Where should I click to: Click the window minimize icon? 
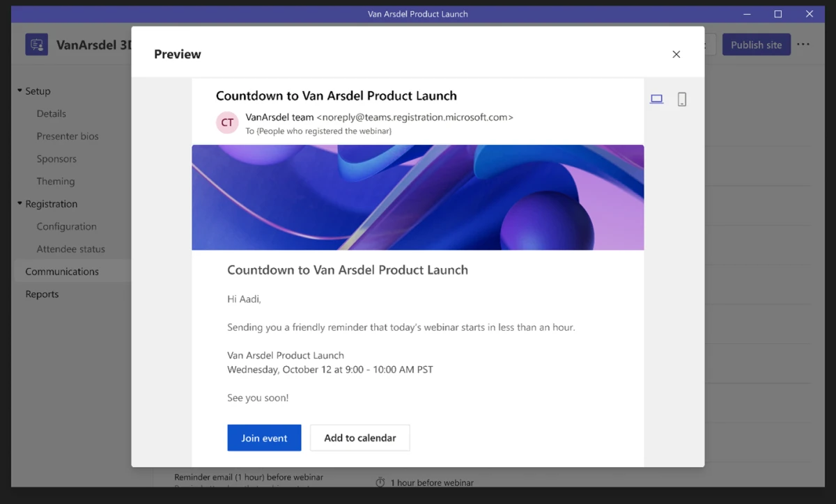[746, 13]
